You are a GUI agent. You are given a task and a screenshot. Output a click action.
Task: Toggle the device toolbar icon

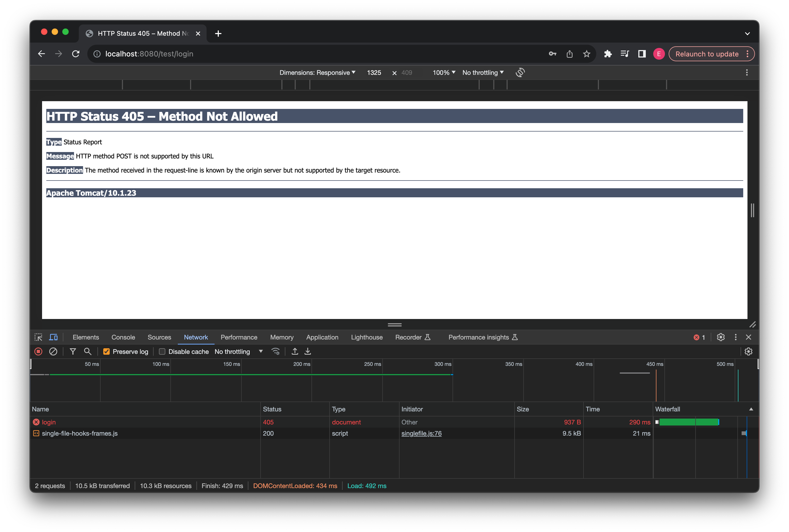point(54,337)
